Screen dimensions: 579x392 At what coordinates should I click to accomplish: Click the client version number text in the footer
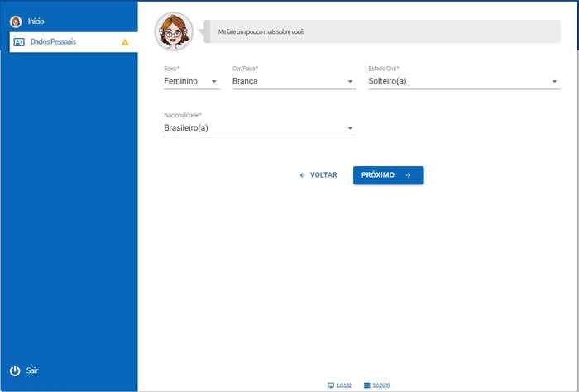click(x=344, y=385)
